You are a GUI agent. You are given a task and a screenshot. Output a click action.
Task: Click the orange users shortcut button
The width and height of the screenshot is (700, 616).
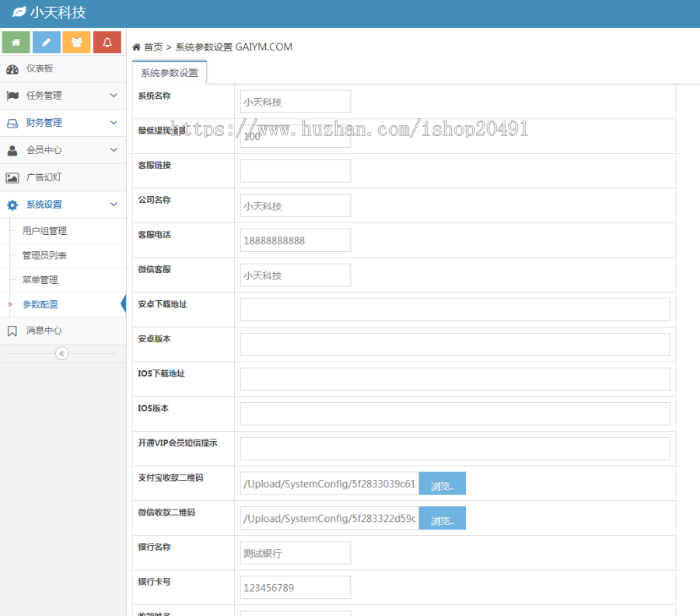[x=77, y=42]
